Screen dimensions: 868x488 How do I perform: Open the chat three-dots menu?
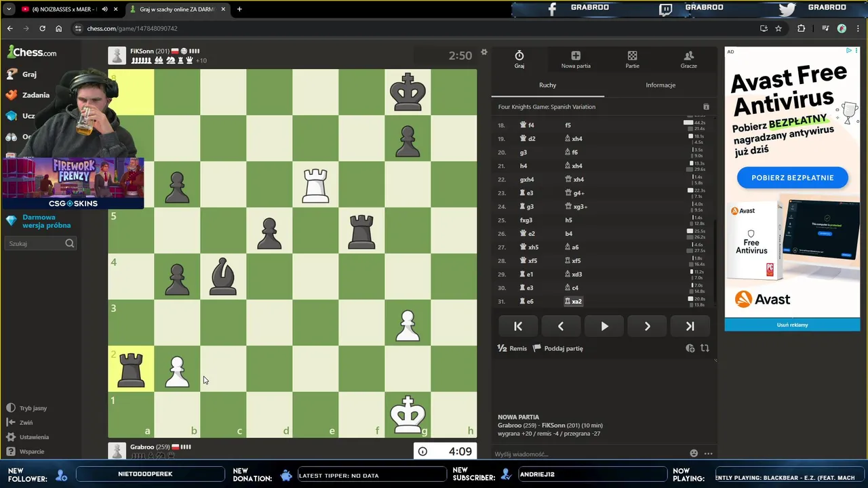point(708,453)
